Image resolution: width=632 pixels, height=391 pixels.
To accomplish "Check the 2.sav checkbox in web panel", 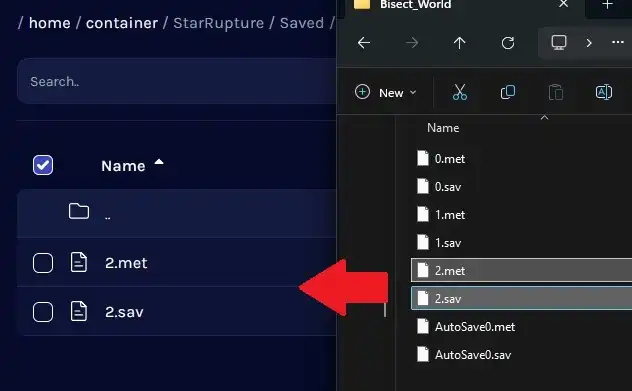I will click(43, 312).
